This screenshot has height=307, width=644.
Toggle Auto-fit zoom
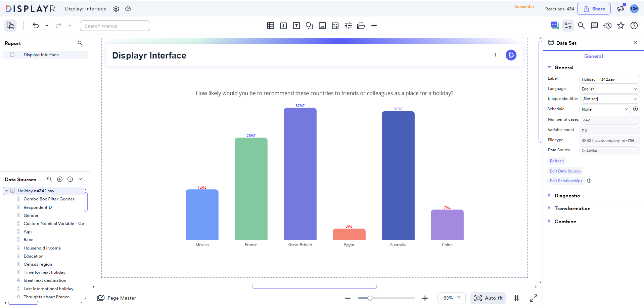pyautogui.click(x=488, y=298)
